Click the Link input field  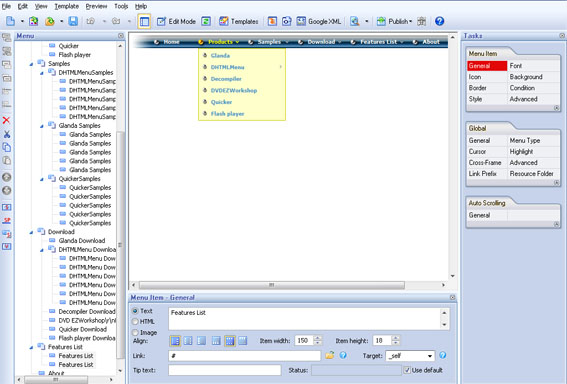[x=244, y=356]
